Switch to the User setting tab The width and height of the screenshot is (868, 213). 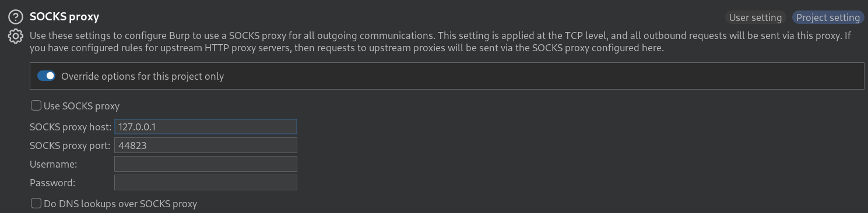click(x=755, y=17)
